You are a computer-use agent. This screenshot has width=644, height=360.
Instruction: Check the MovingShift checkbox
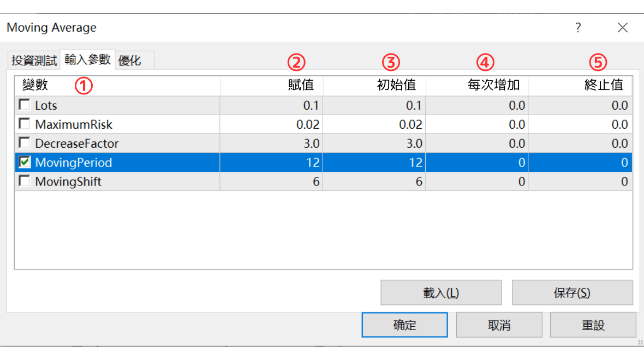click(23, 181)
